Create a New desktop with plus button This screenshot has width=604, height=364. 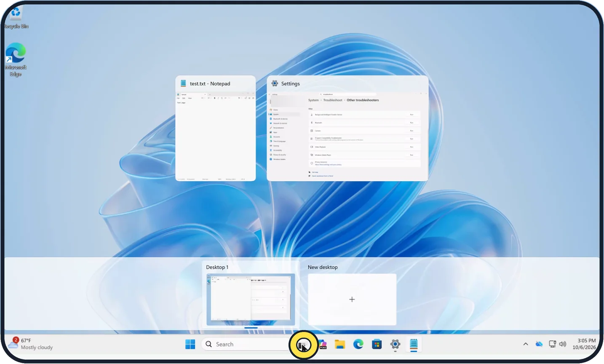(x=352, y=300)
